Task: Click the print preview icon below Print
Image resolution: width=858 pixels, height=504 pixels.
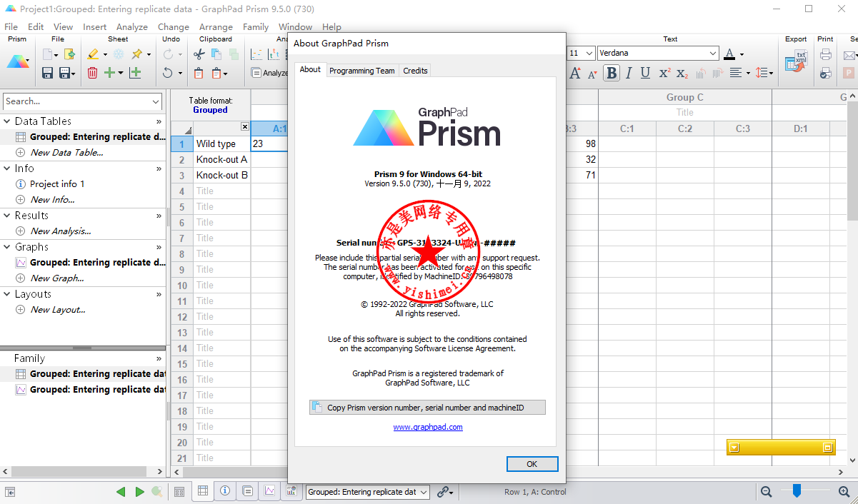Action: [x=826, y=73]
